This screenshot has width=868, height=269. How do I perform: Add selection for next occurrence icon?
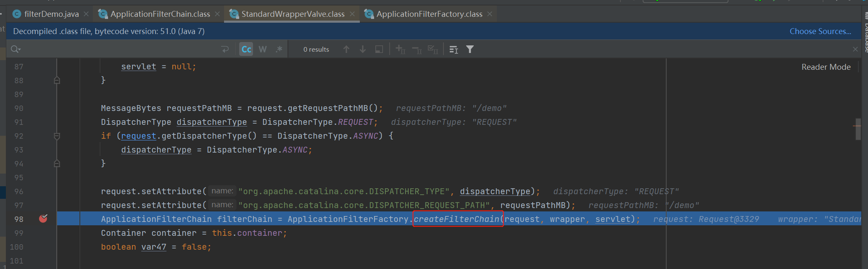(401, 50)
